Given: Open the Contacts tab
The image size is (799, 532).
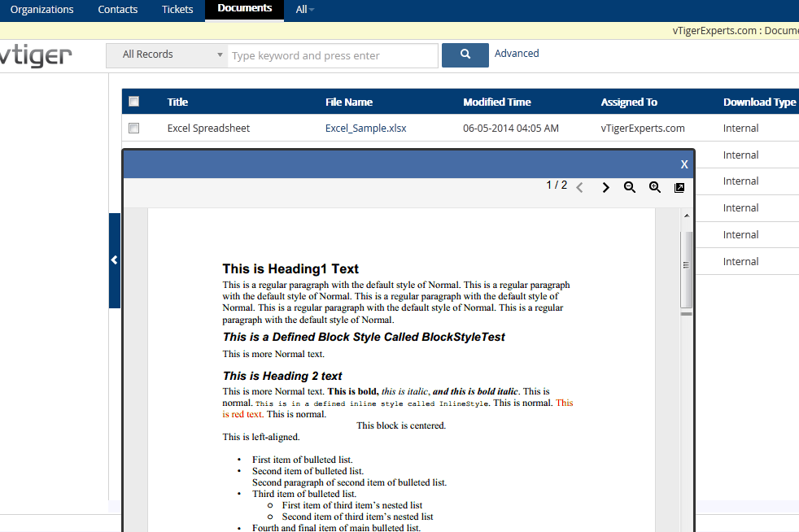Looking at the screenshot, I should tap(118, 9).
